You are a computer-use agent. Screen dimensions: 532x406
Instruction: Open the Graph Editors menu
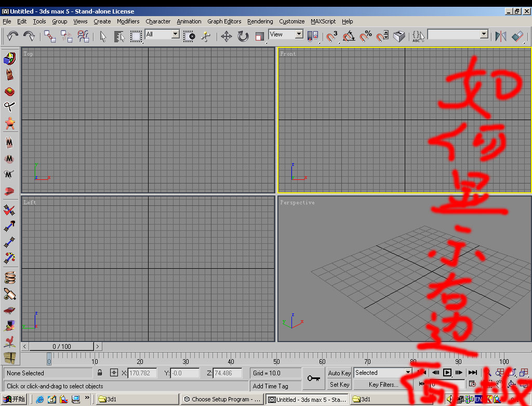tap(224, 21)
